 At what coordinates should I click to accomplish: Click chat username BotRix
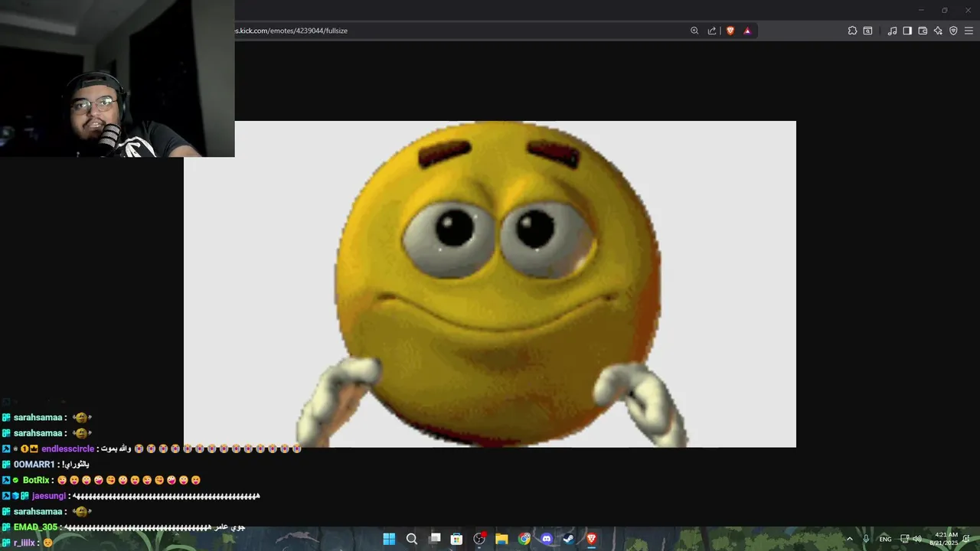pyautogui.click(x=36, y=481)
